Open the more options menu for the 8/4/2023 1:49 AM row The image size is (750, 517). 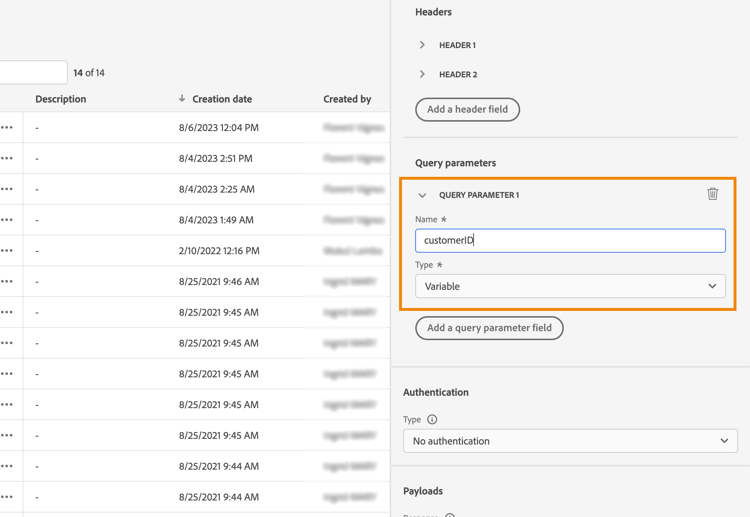(x=7, y=220)
